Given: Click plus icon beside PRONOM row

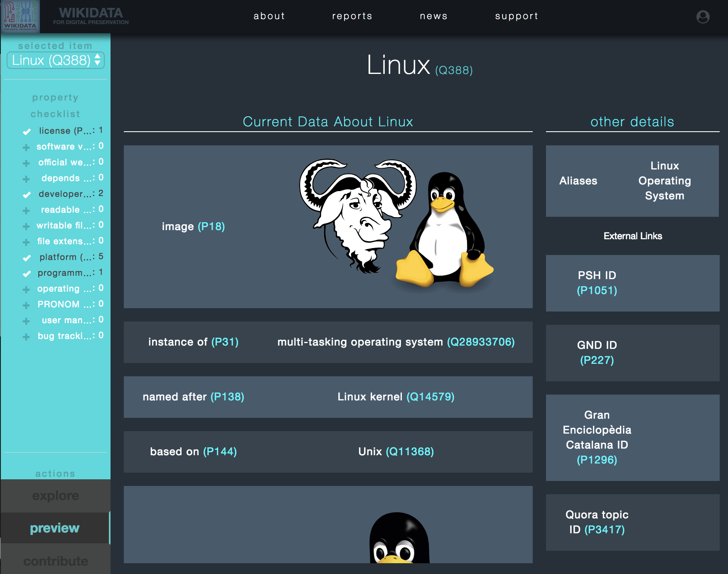Looking at the screenshot, I should (x=26, y=305).
